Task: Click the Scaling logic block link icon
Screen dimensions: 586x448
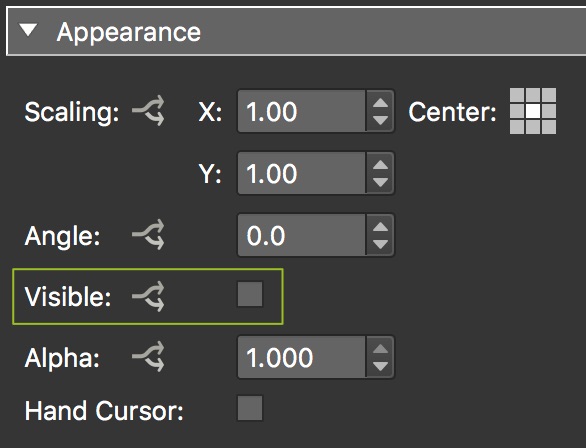Action: [148, 111]
